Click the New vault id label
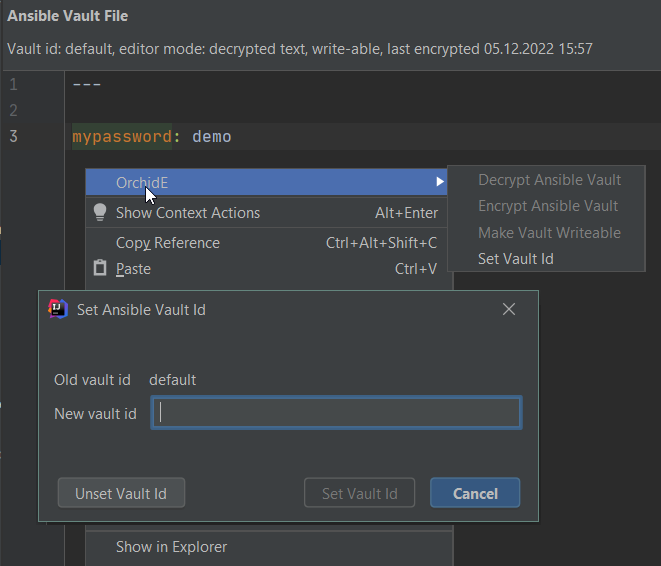Viewport: 661px width, 566px height. tap(95, 414)
